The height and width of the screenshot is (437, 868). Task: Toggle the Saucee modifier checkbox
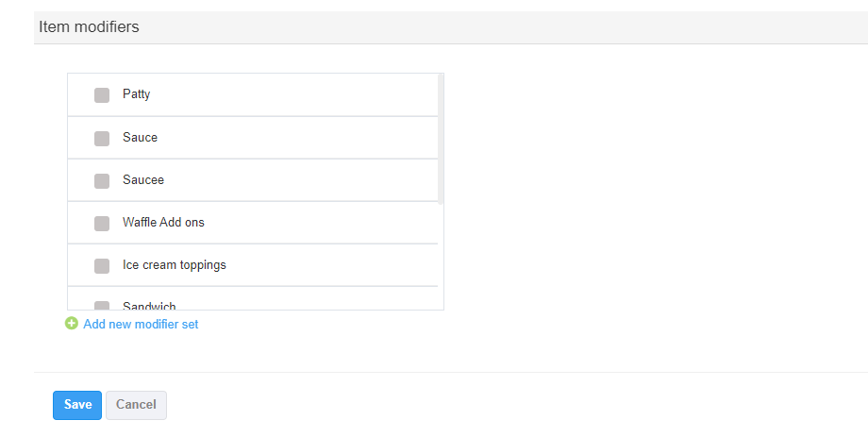(102, 180)
